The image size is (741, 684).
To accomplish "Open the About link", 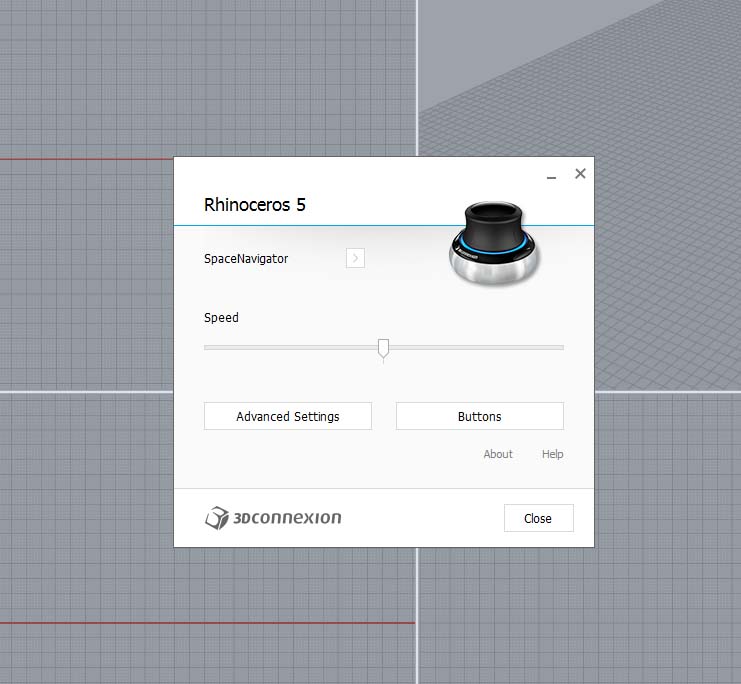I will 498,454.
